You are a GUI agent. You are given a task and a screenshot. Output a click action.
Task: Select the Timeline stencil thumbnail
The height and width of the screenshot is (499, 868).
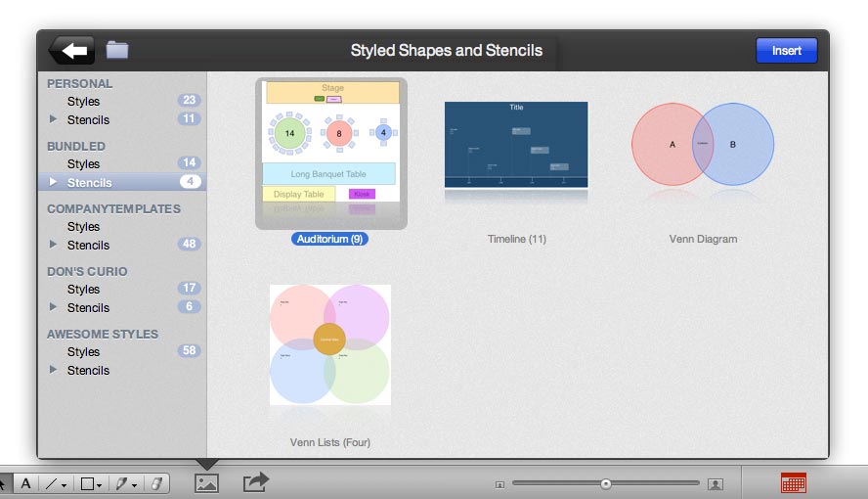point(516,145)
